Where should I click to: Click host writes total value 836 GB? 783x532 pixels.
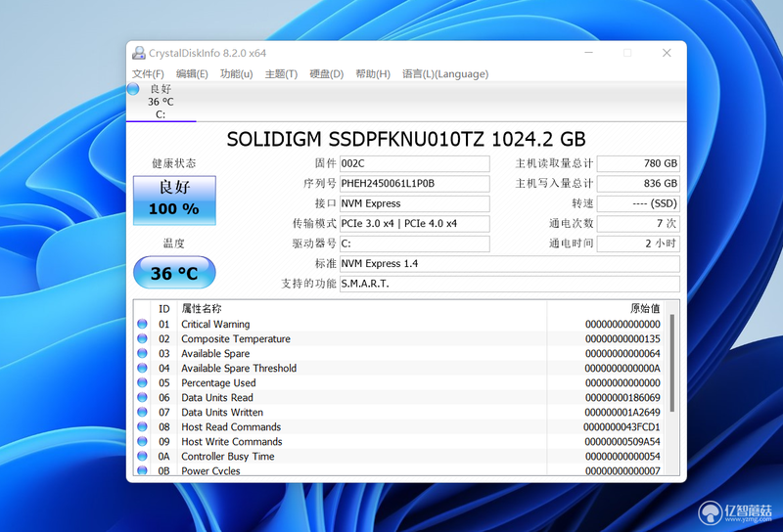click(638, 184)
